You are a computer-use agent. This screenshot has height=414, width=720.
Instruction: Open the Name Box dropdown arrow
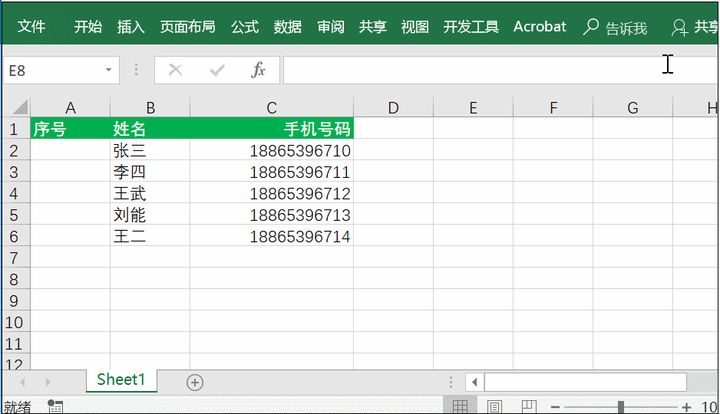pos(109,70)
